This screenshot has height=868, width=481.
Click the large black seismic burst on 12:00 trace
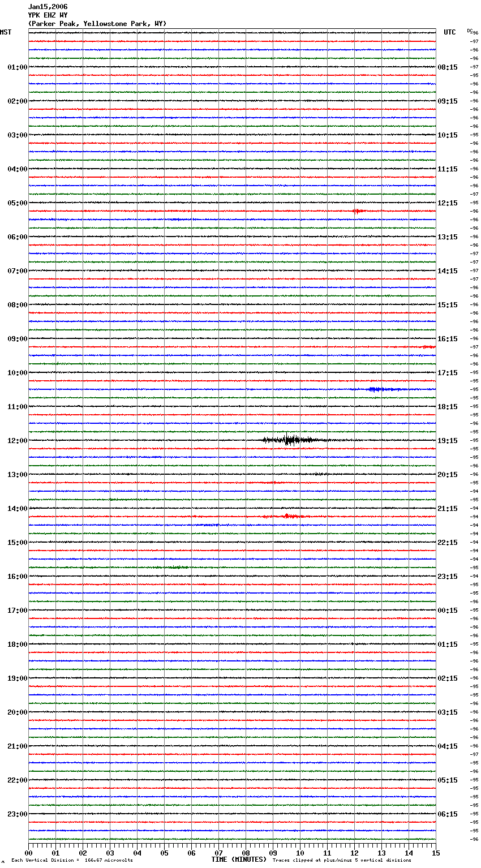[x=291, y=440]
